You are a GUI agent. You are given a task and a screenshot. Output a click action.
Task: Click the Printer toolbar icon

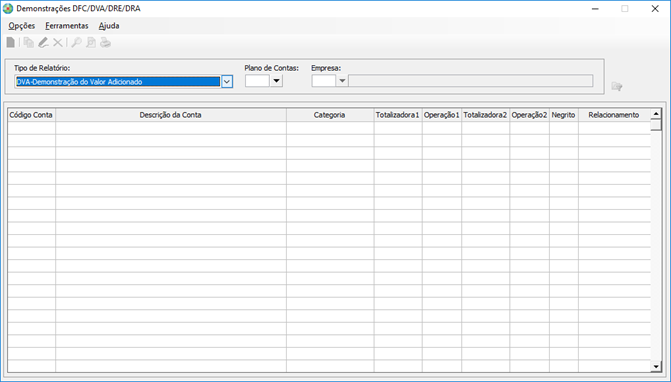click(x=105, y=42)
